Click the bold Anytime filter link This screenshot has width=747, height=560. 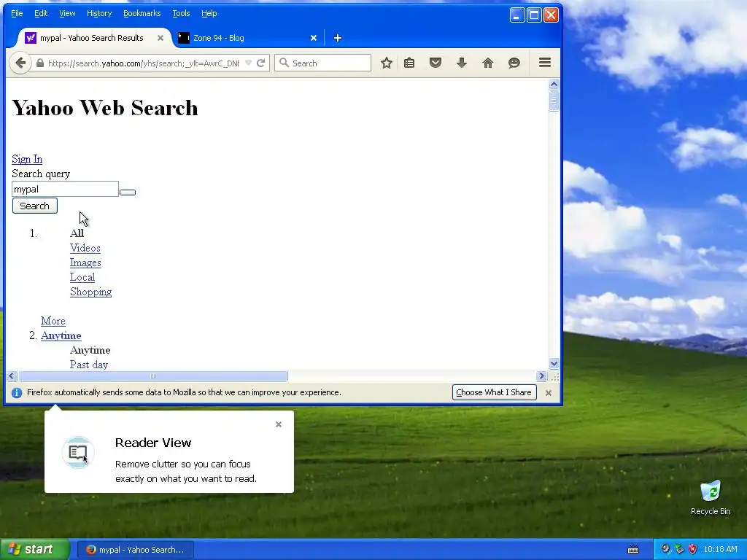click(x=61, y=335)
